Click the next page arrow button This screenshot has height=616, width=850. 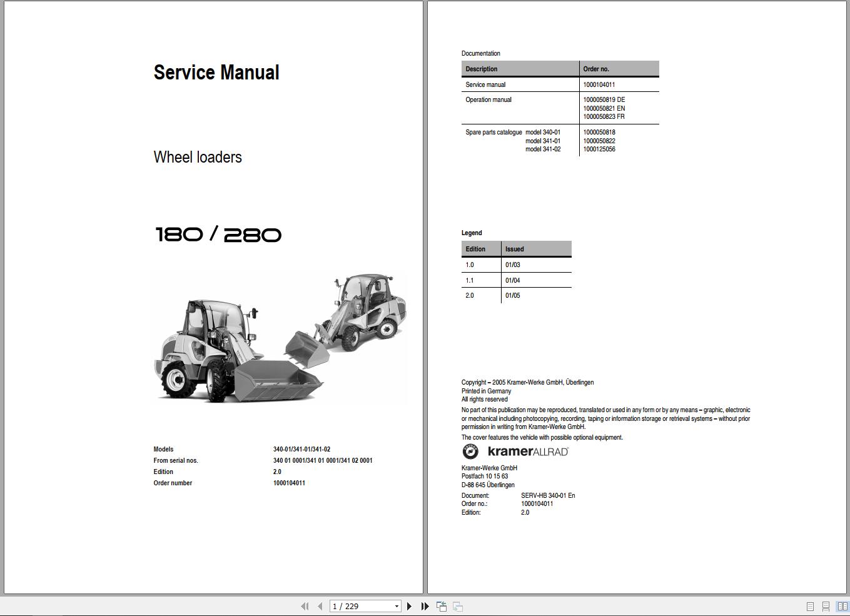coord(410,606)
